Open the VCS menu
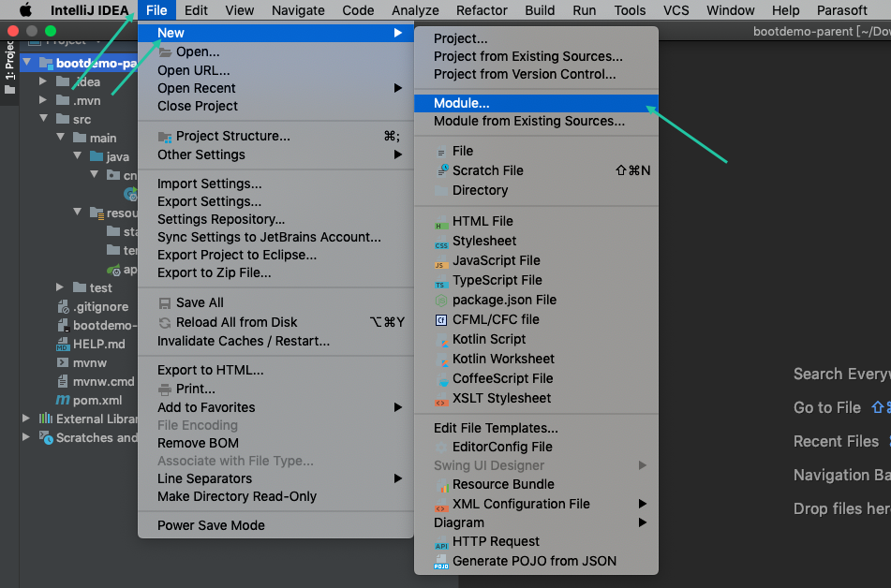The width and height of the screenshot is (891, 588). coord(676,10)
